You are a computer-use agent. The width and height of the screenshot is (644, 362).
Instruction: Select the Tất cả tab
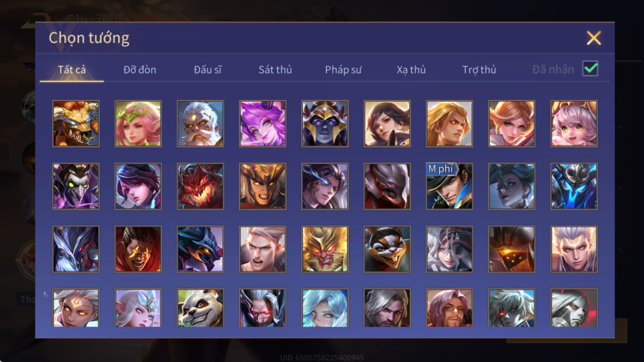click(72, 70)
